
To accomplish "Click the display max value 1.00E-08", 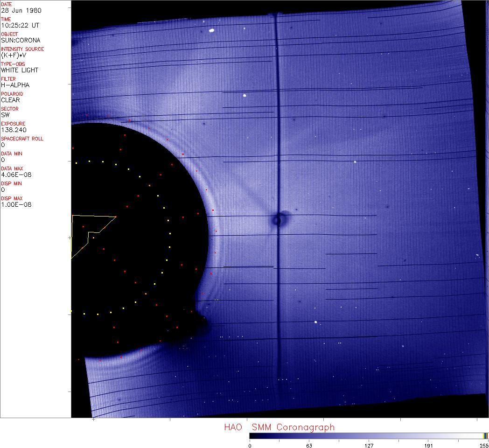I will click(x=16, y=204).
